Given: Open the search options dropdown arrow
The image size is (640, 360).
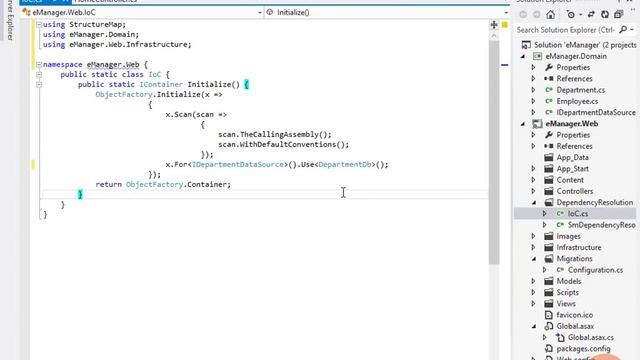Looking at the screenshot, I should click(x=632, y=30).
